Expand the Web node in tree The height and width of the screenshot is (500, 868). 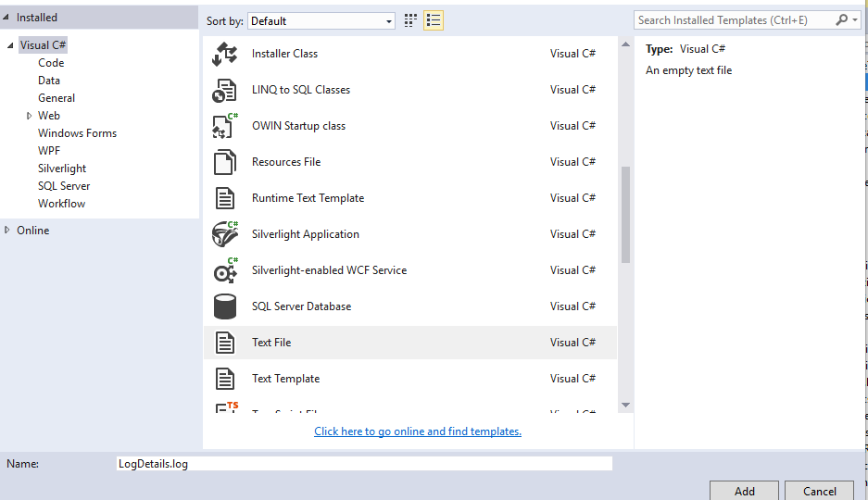coord(30,116)
